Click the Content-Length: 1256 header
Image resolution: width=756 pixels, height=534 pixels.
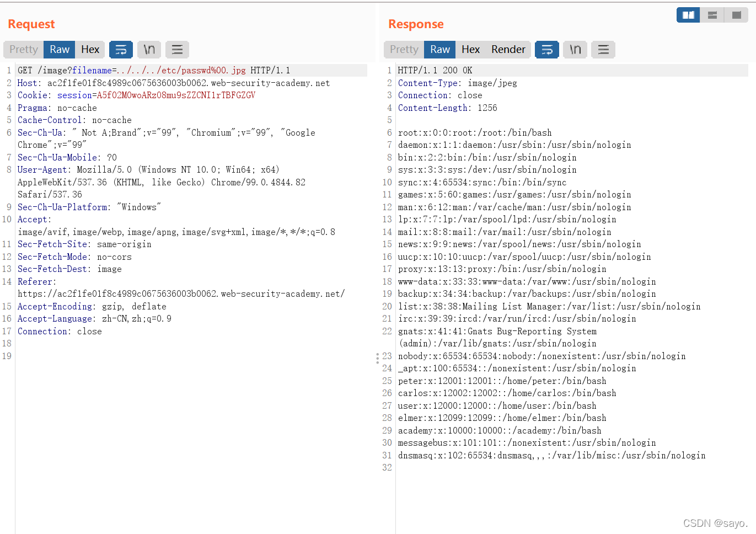click(448, 108)
